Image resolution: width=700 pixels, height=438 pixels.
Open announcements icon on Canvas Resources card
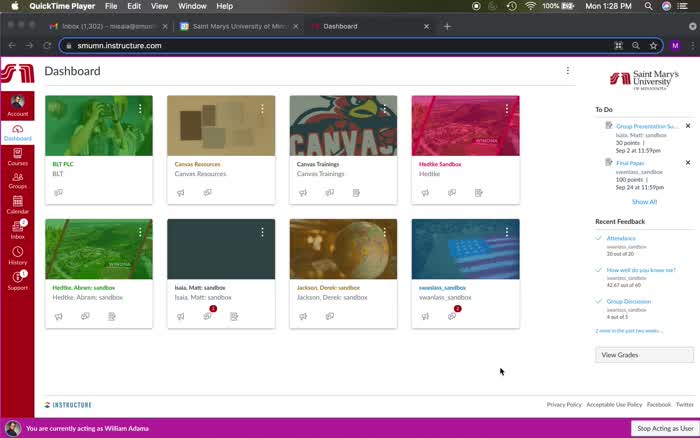click(181, 192)
